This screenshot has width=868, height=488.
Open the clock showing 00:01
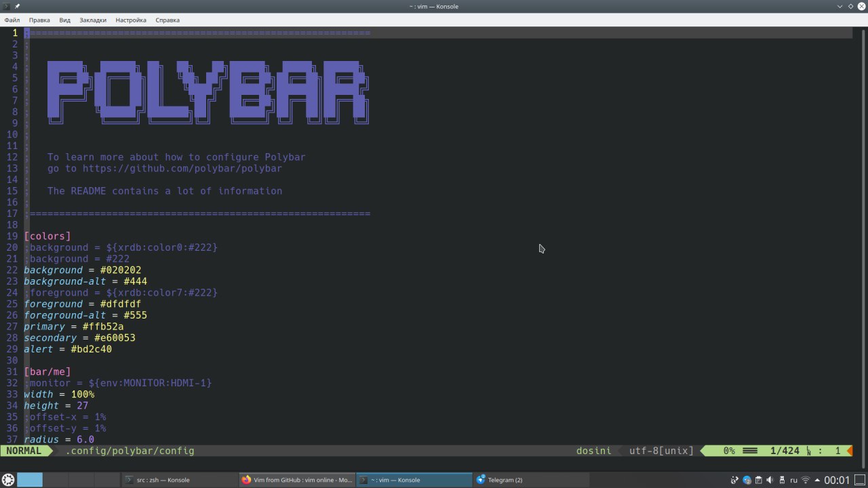(x=837, y=480)
